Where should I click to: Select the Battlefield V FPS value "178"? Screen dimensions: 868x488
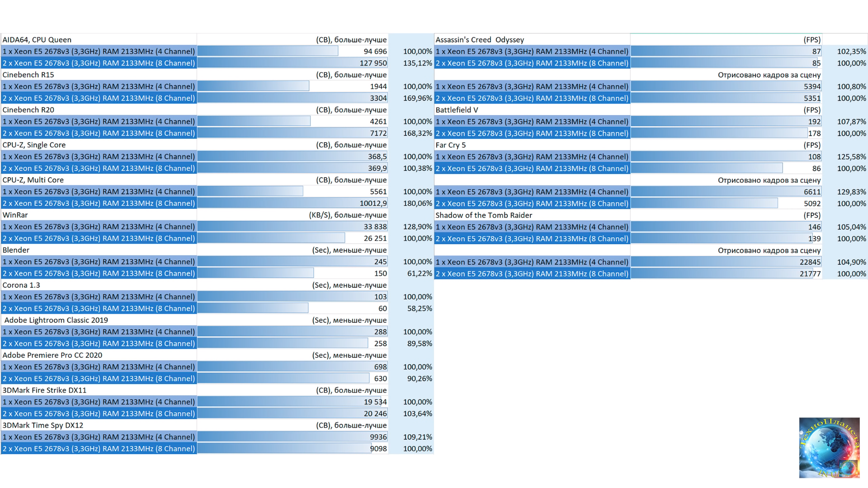pyautogui.click(x=815, y=133)
